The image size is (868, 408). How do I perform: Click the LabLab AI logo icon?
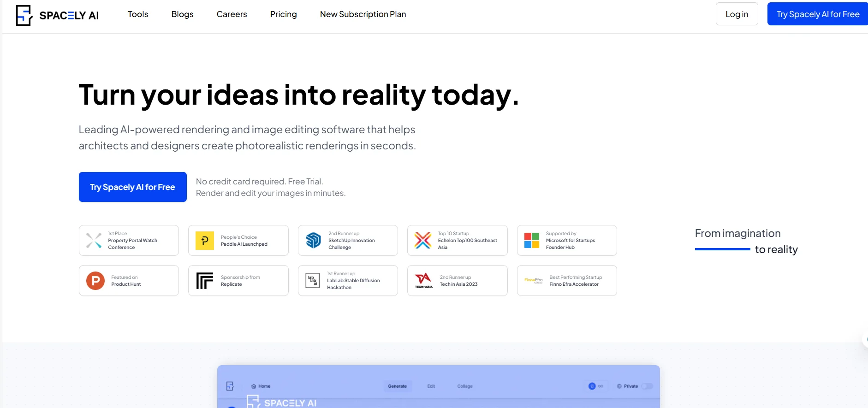313,280
